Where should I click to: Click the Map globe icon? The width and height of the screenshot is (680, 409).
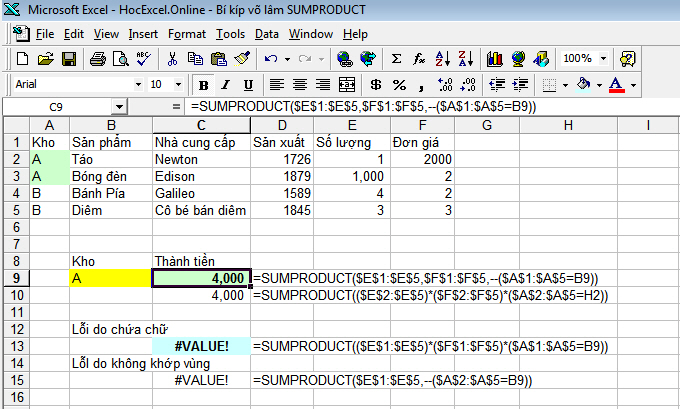pos(518,59)
